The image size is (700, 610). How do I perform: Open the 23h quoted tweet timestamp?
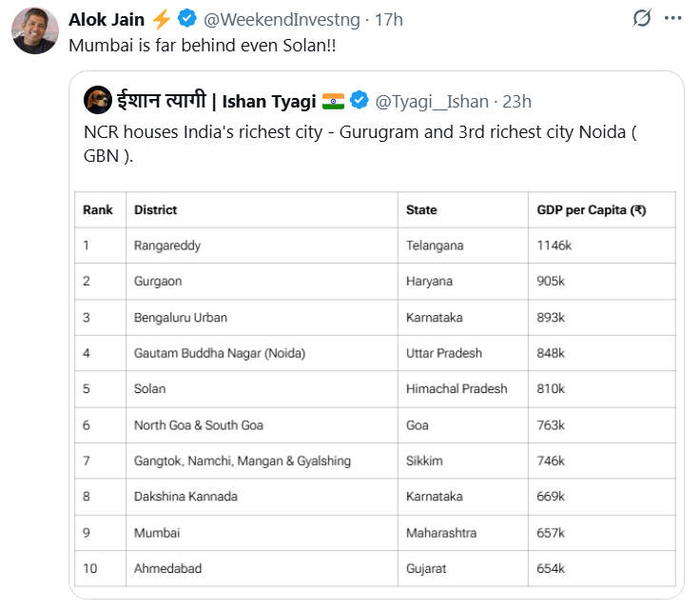[x=517, y=102]
